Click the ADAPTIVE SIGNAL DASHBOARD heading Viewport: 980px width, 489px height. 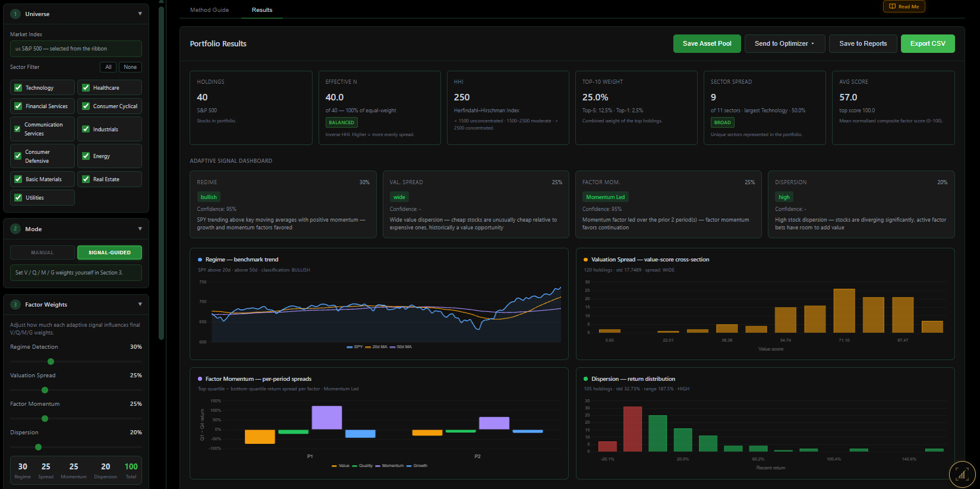[x=231, y=160]
